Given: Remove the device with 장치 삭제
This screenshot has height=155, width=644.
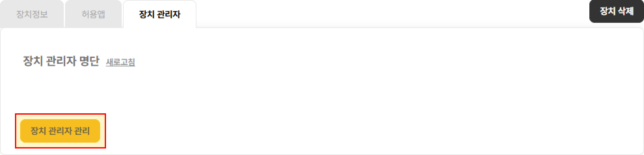Looking at the screenshot, I should (616, 11).
